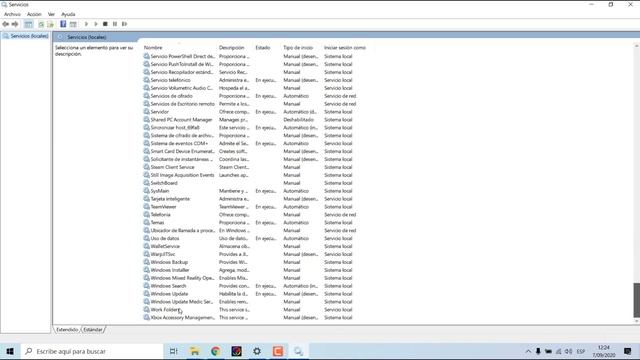Expand hidden system tray icons chevron
Viewport: 640px width, 360px height.
528,351
